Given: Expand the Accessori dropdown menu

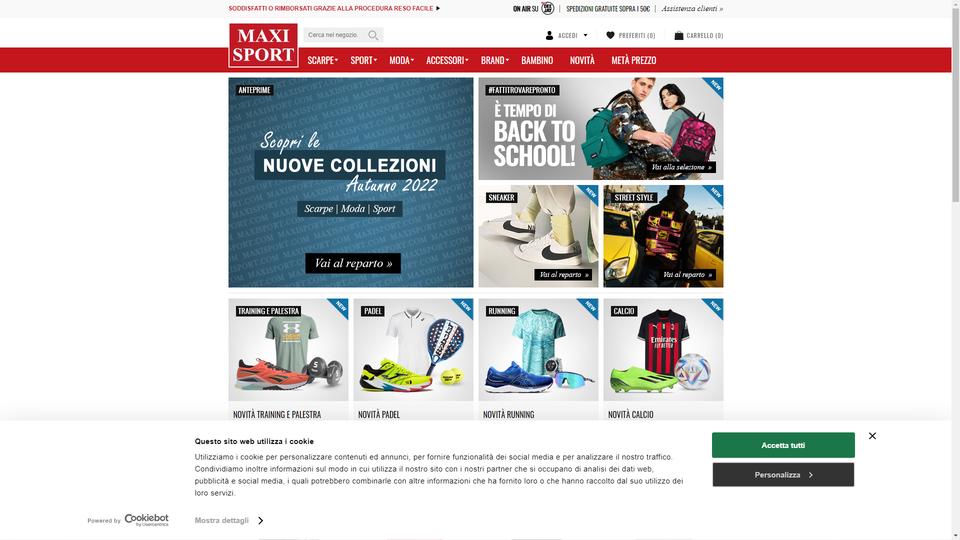Looking at the screenshot, I should pos(447,60).
